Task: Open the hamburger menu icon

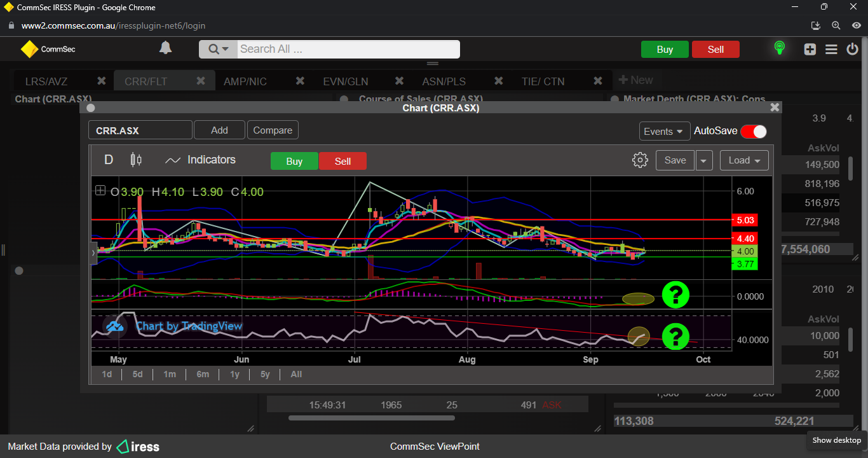Action: point(831,50)
